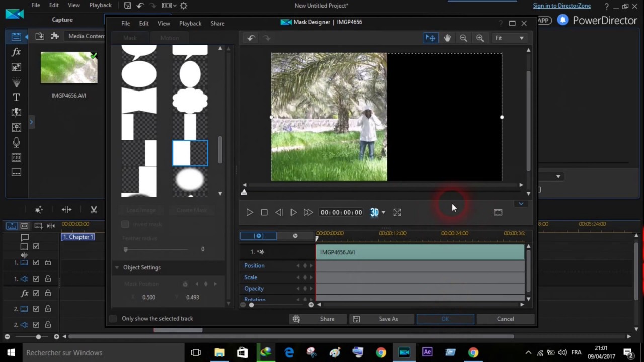This screenshot has width=644, height=362.
Task: Lock audio track 2
Action: (48, 325)
